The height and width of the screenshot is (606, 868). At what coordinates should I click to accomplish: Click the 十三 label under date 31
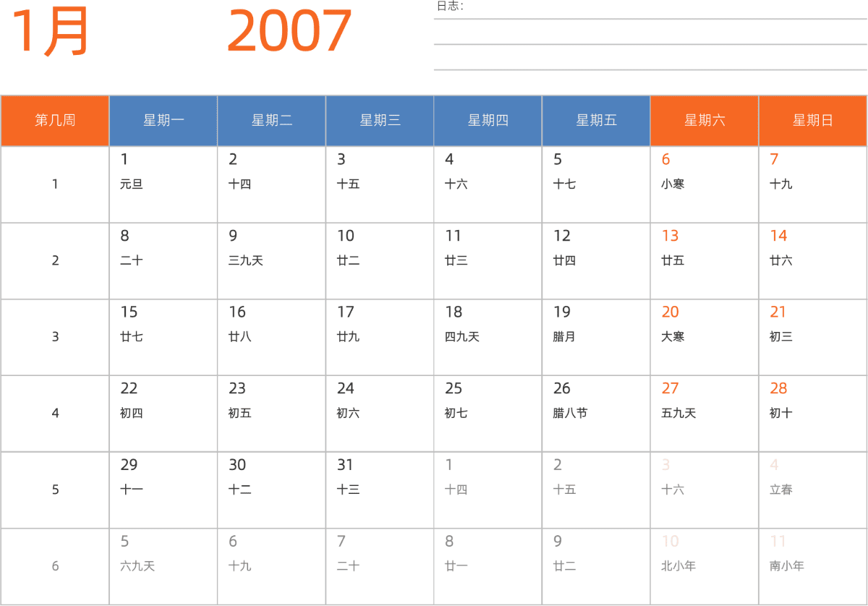(348, 490)
